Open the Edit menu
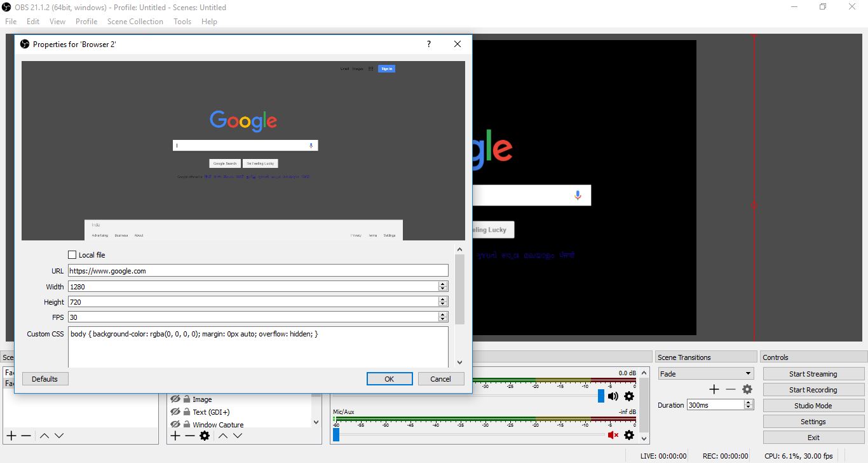The image size is (868, 463). (x=33, y=21)
